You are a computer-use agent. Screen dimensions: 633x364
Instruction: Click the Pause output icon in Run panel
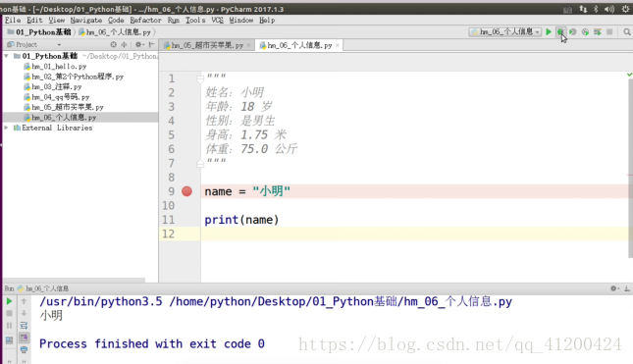[9, 326]
